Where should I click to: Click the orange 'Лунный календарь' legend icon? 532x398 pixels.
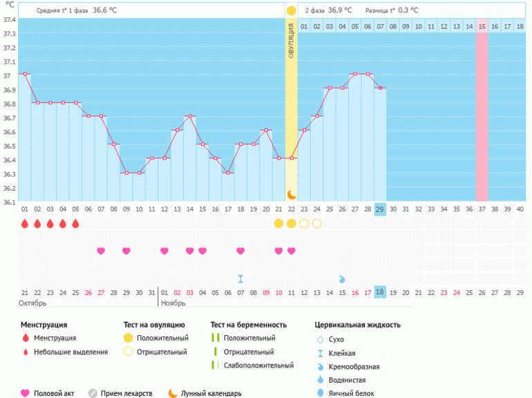[x=173, y=393]
